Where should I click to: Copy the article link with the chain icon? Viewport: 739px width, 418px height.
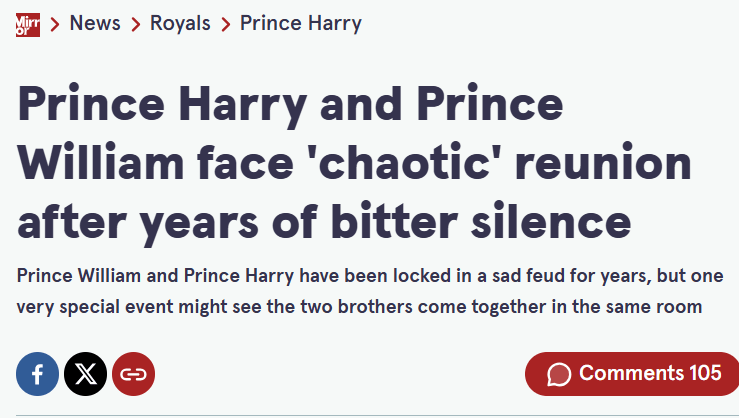click(133, 375)
